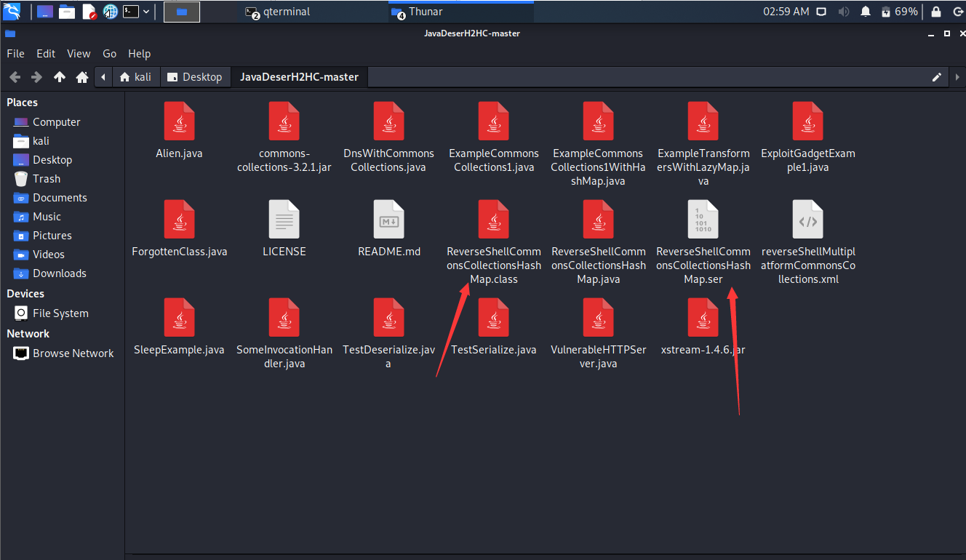
Task: Select the LICENSE file icon
Action: [284, 219]
